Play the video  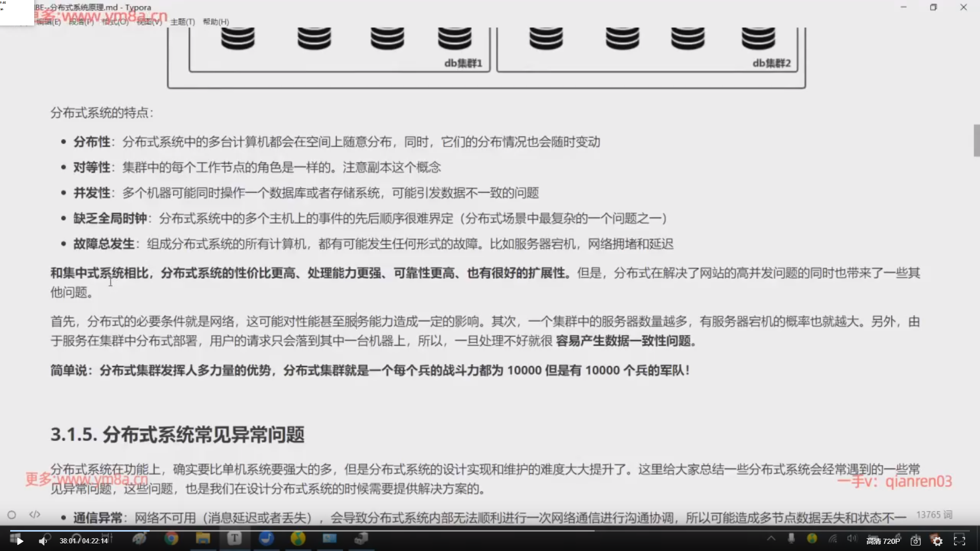tap(19, 541)
